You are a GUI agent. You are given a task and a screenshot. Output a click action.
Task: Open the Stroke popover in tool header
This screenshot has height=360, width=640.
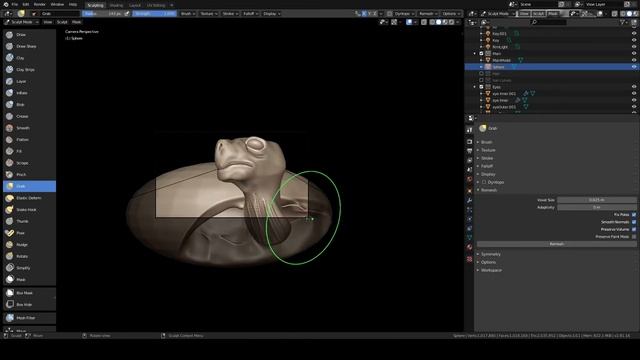point(230,13)
